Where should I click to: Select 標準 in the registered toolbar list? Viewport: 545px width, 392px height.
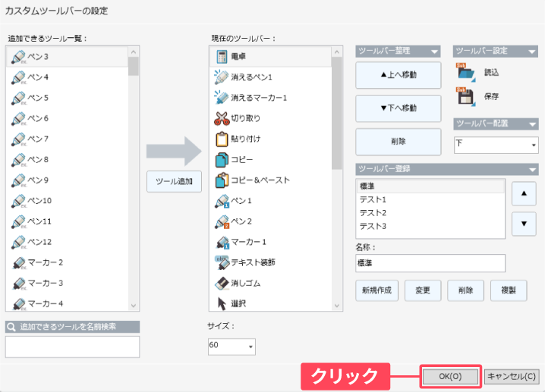click(430, 186)
